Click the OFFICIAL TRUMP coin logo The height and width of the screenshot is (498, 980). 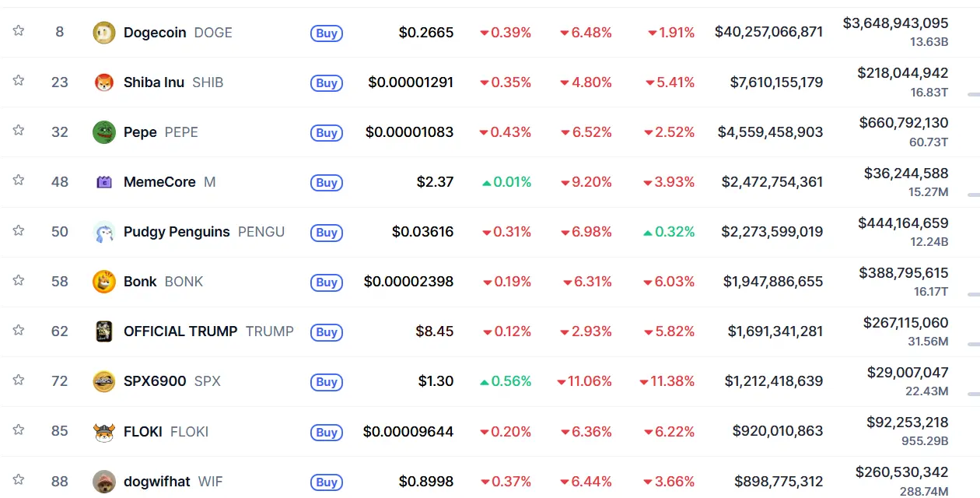click(x=103, y=331)
